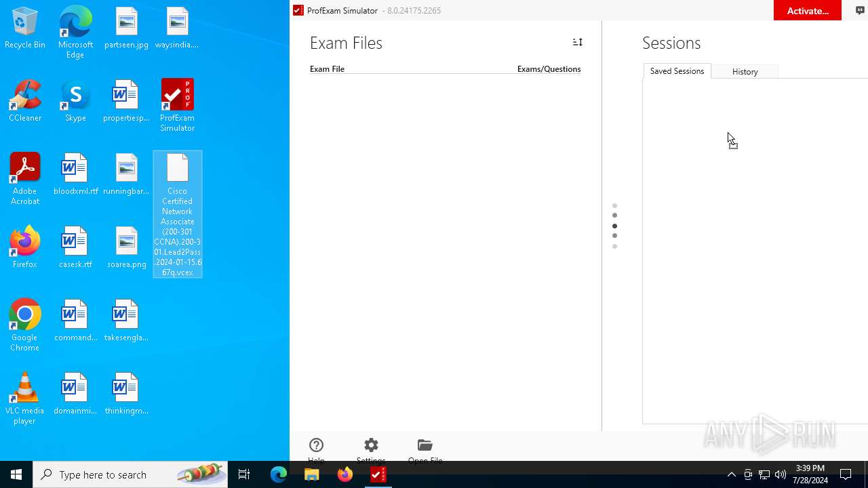Viewport: 868px width, 488px height.
Task: Click the red Activate button
Action: tap(808, 10)
